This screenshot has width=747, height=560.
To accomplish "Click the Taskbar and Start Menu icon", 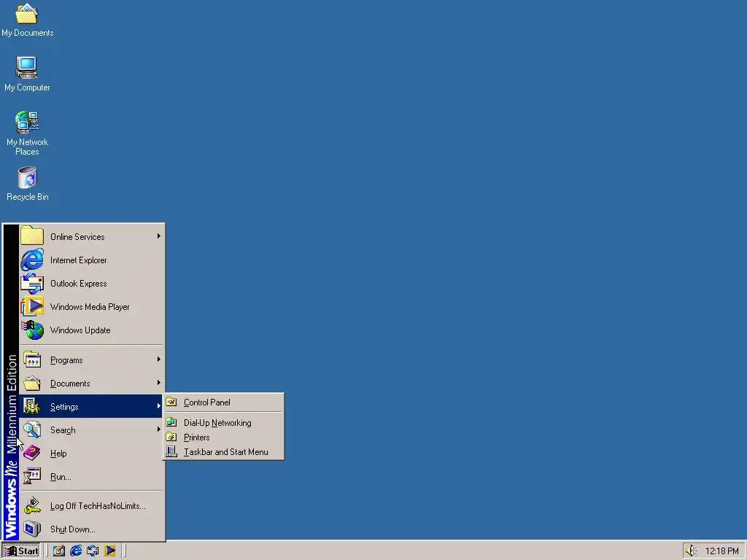I will (x=171, y=452).
